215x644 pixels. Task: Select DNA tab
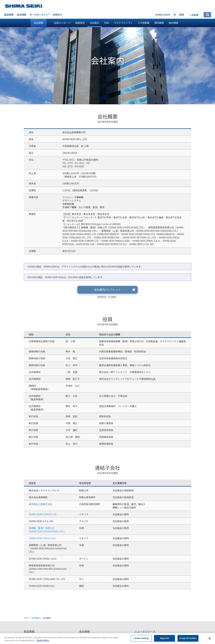[x=107, y=23]
